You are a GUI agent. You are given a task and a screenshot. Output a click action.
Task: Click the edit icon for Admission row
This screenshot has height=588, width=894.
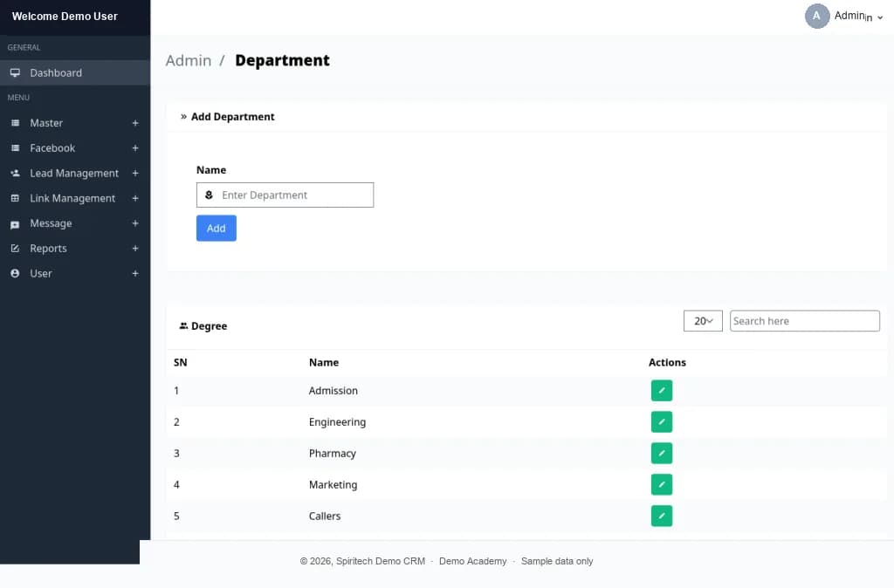click(662, 390)
